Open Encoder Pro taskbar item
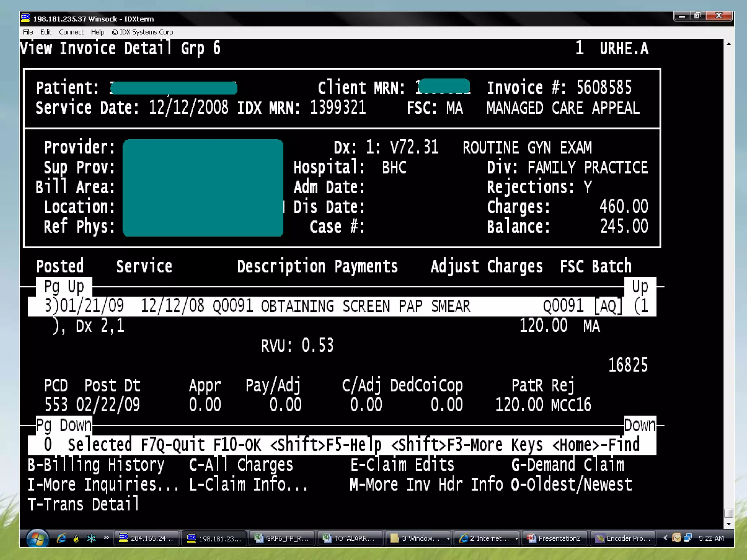747x560 pixels. point(623,538)
